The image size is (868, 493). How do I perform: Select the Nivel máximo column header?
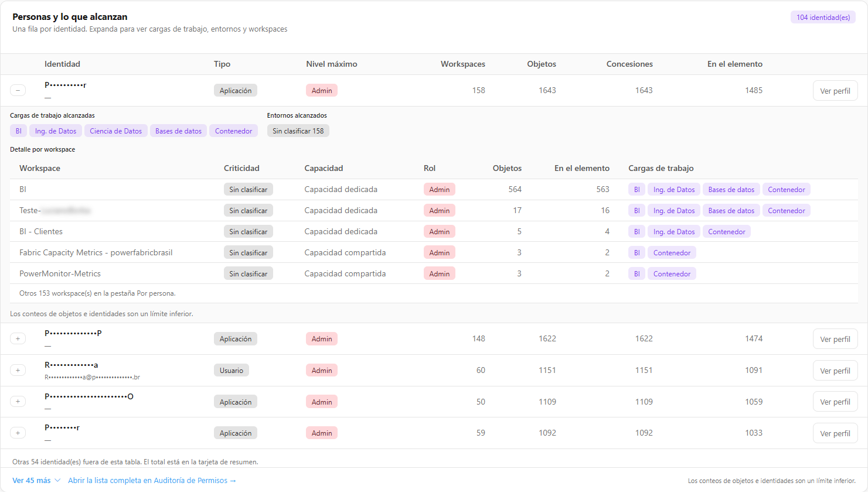click(331, 64)
